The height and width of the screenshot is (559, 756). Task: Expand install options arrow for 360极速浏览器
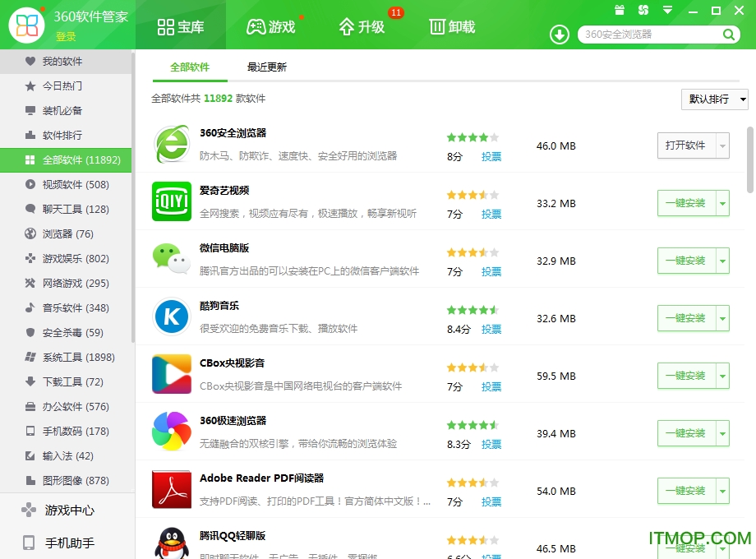[723, 433]
